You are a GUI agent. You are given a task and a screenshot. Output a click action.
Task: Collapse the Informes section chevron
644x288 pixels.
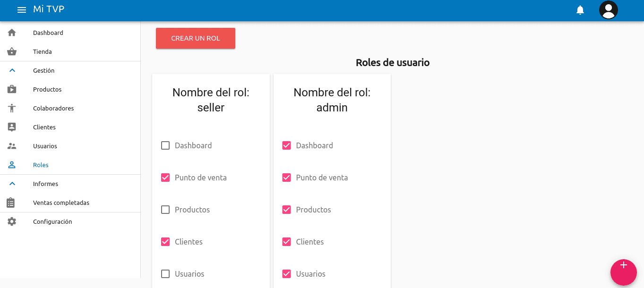tap(12, 184)
